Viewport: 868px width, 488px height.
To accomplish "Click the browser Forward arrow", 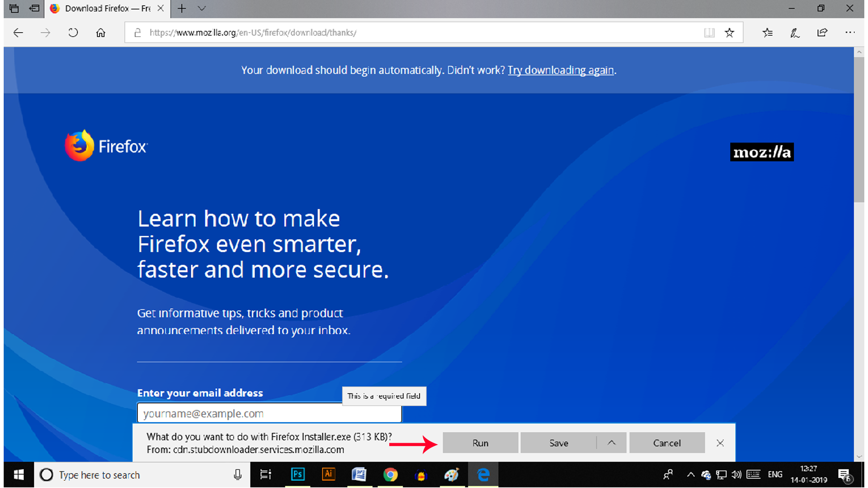I will (x=45, y=33).
